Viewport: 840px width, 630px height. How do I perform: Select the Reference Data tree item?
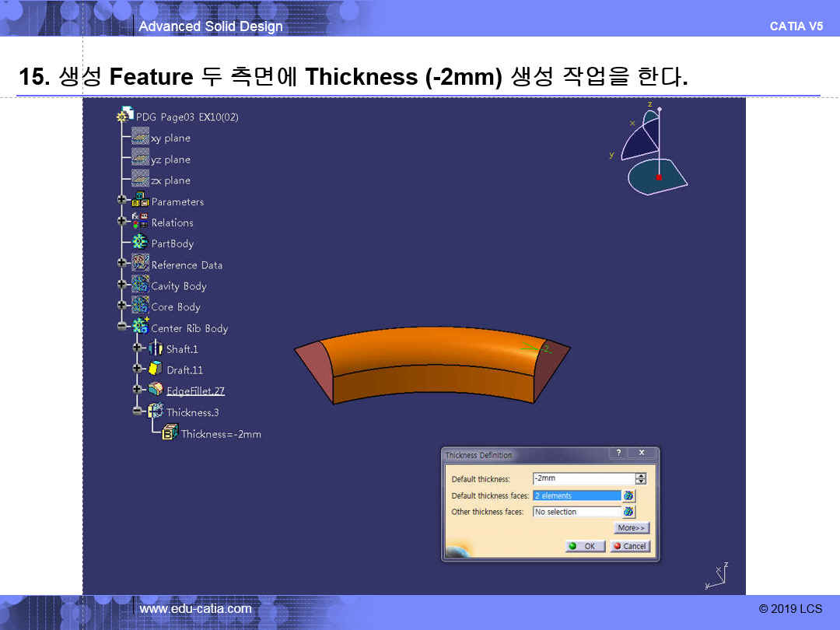(187, 264)
